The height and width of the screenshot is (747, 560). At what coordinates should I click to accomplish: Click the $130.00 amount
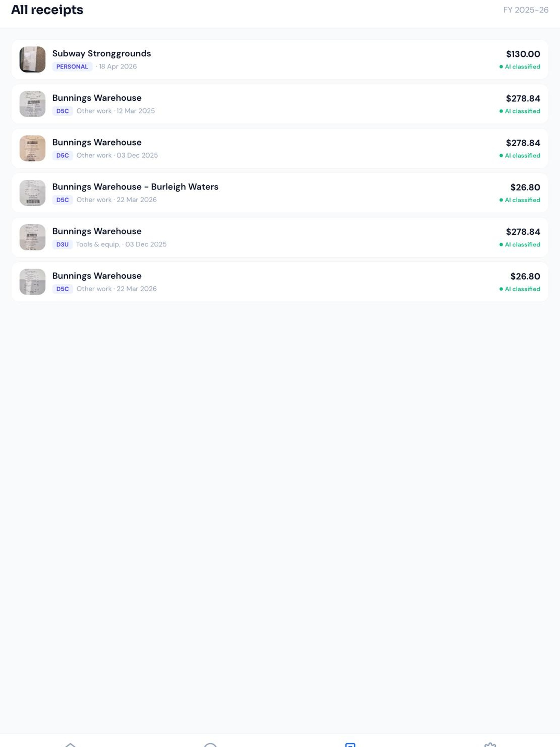coord(523,54)
